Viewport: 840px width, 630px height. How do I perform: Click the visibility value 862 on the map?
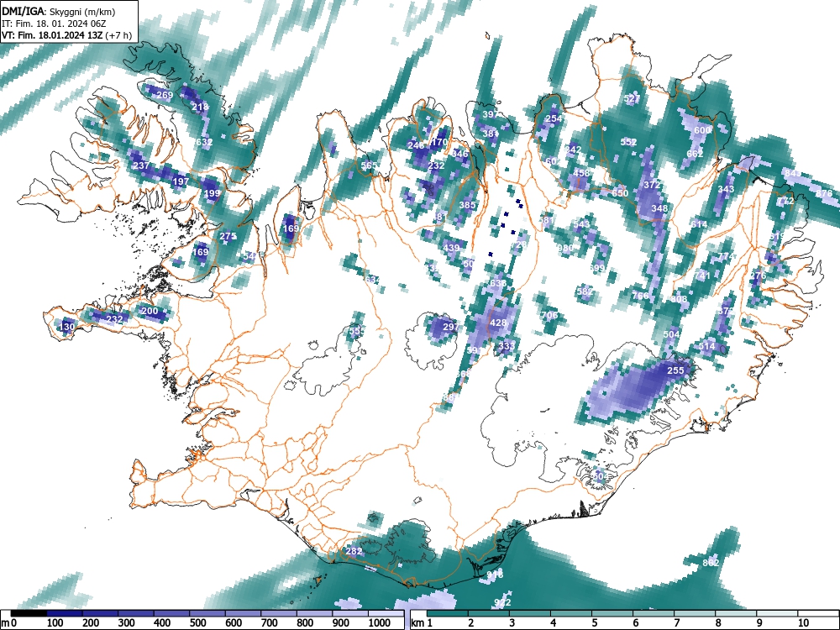click(711, 563)
